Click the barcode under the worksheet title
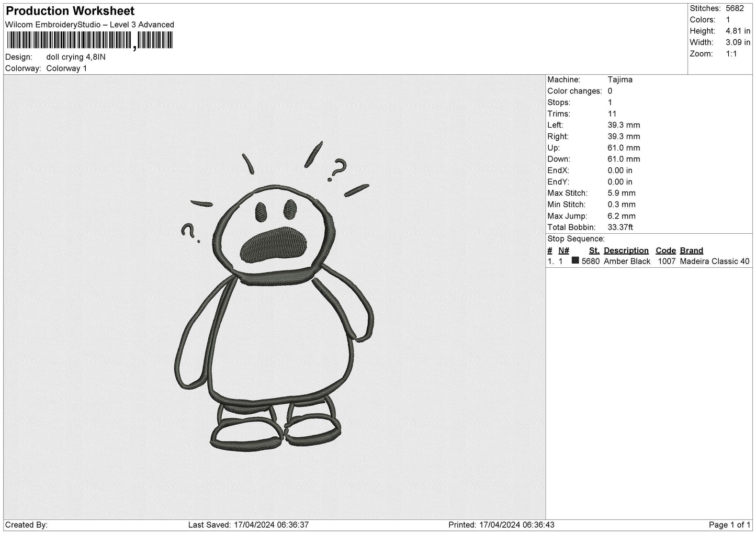The width and height of the screenshot is (756, 534). coord(89,40)
